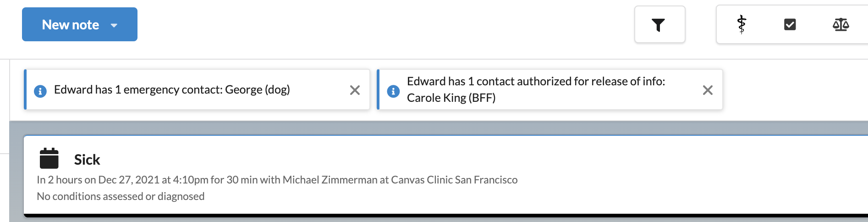868x222 pixels.
Task: Click Michael Zimmerman in the appointment details
Action: click(330, 180)
